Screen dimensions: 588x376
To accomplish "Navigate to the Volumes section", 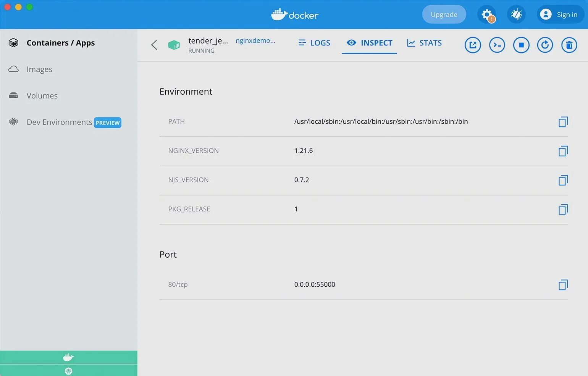I will tap(42, 95).
